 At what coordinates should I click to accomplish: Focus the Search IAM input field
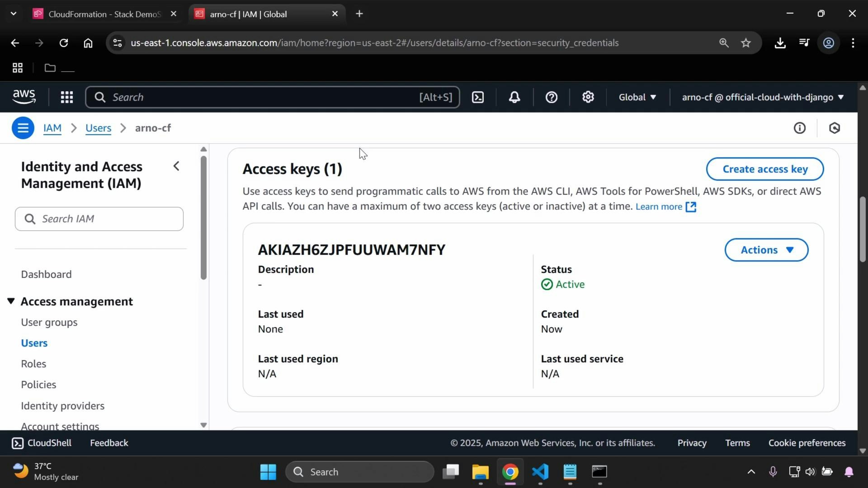[x=99, y=219]
